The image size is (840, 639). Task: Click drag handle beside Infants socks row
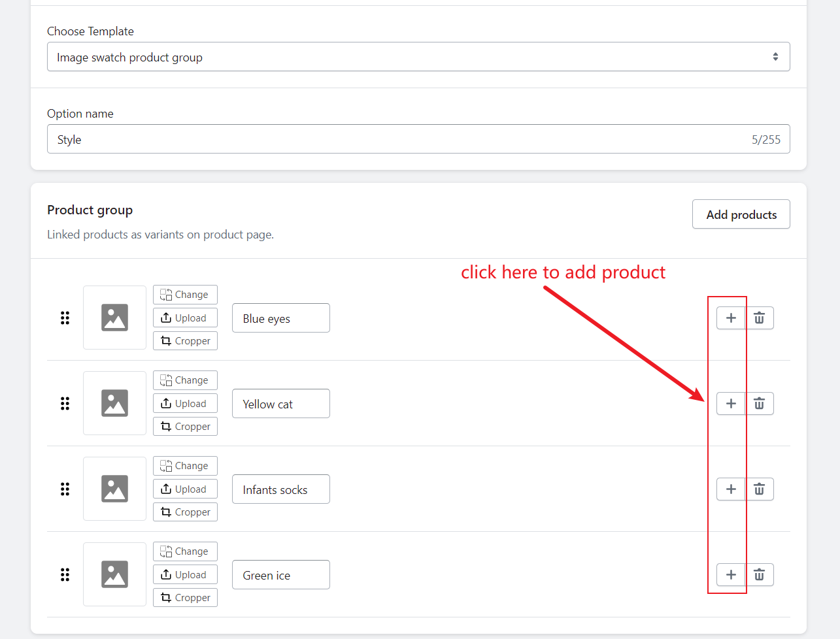(65, 489)
